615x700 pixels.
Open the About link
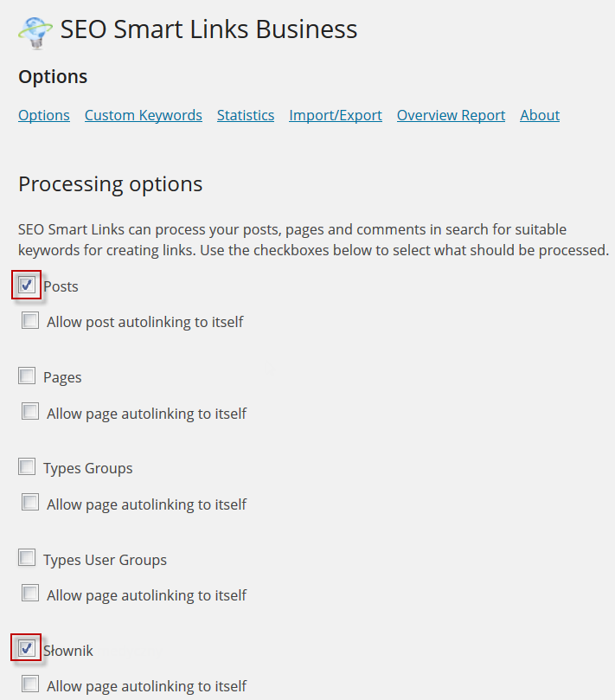click(540, 115)
